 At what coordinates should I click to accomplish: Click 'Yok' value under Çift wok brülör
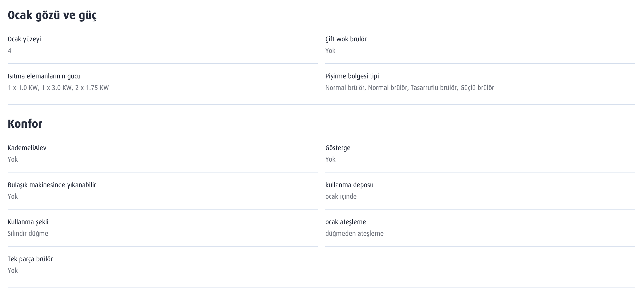click(330, 51)
